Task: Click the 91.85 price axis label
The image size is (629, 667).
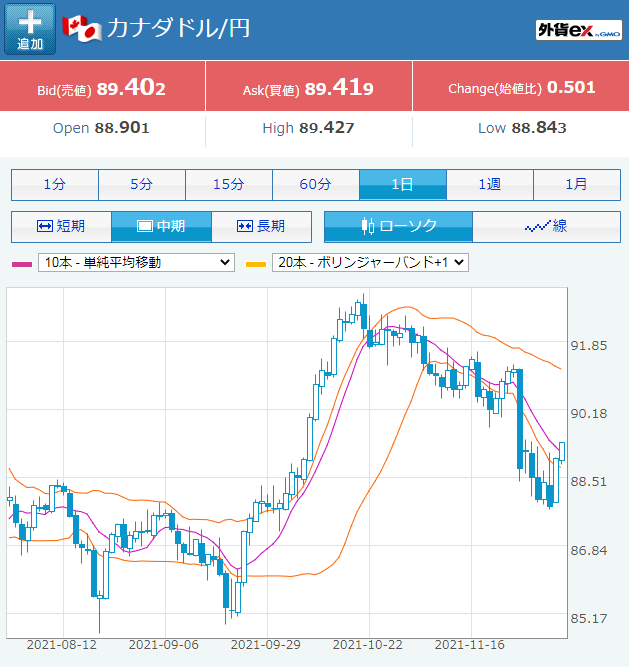Action: (589, 345)
